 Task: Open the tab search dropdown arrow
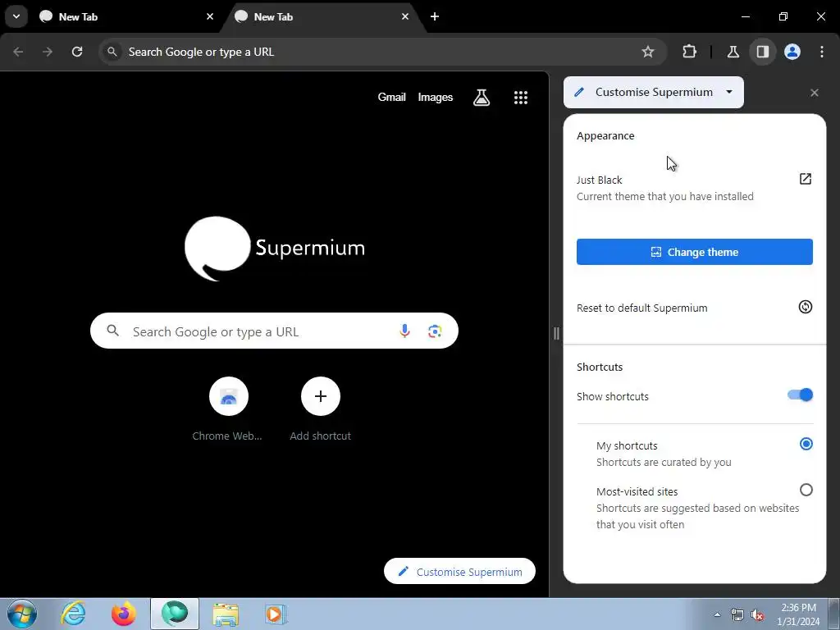tap(16, 16)
